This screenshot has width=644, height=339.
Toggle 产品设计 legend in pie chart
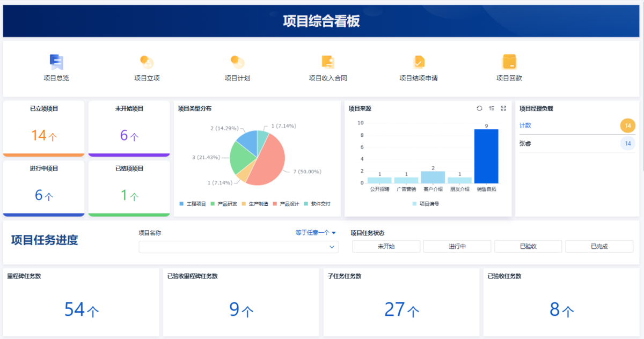coord(286,204)
